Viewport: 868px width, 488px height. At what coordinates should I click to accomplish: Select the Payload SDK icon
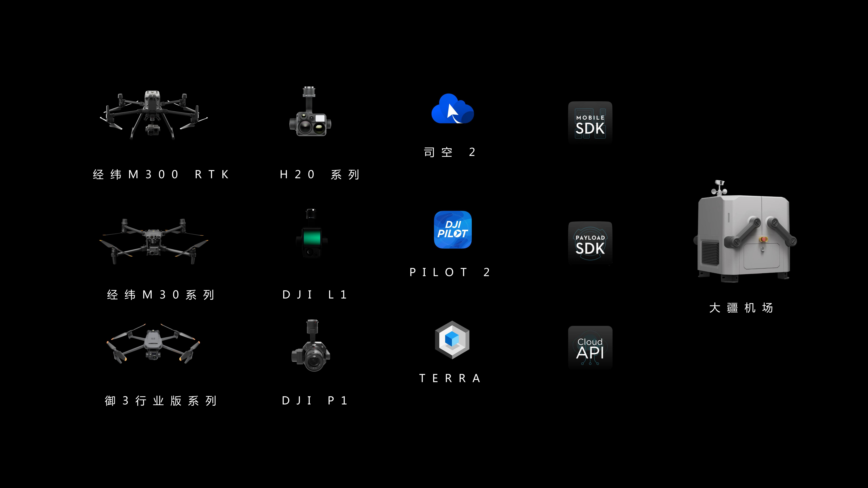pyautogui.click(x=590, y=243)
